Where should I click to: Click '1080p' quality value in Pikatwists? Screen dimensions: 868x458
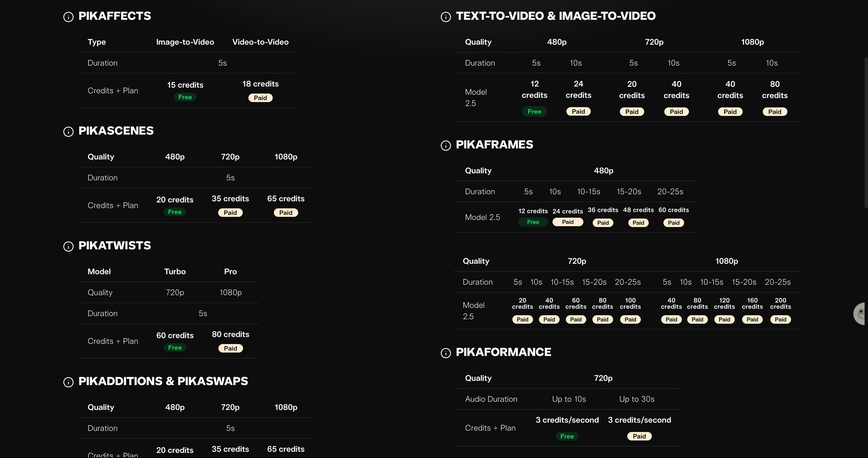231,292
